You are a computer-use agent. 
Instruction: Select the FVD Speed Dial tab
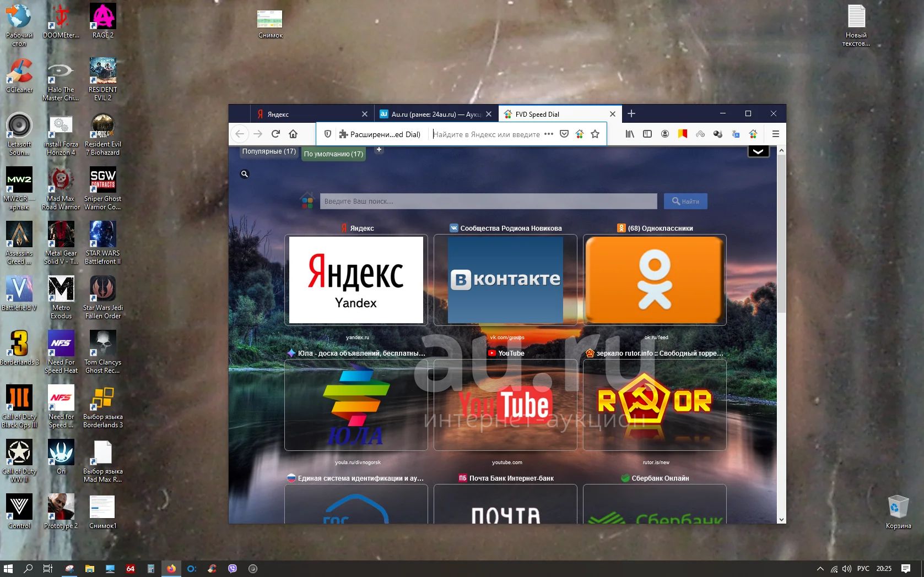pos(560,114)
